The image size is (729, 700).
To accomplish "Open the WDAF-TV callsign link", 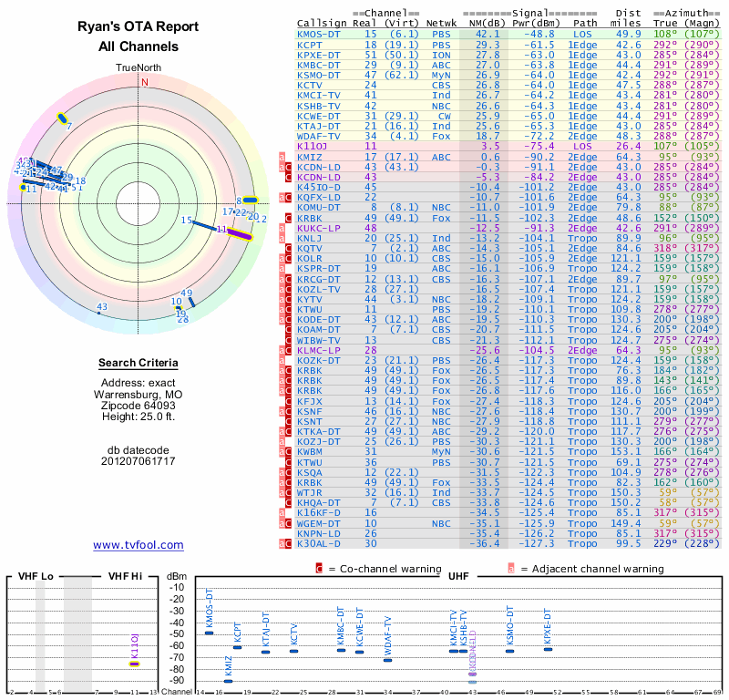I will [x=318, y=137].
